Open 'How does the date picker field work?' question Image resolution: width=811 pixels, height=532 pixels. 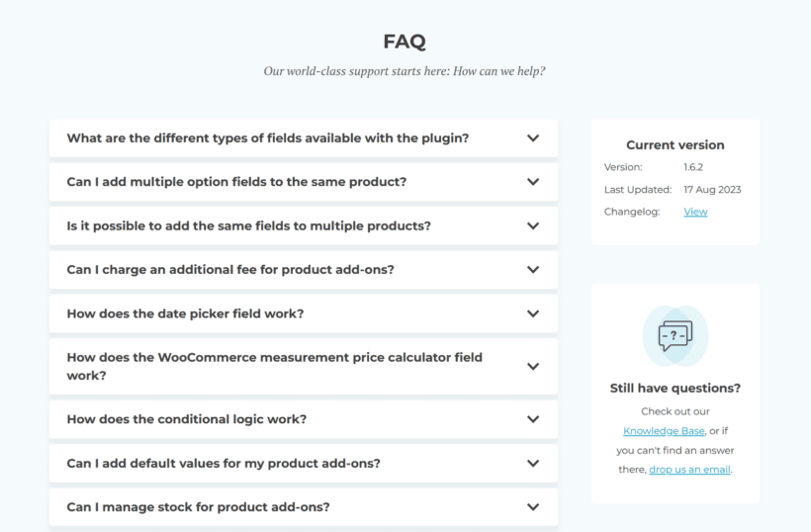303,313
